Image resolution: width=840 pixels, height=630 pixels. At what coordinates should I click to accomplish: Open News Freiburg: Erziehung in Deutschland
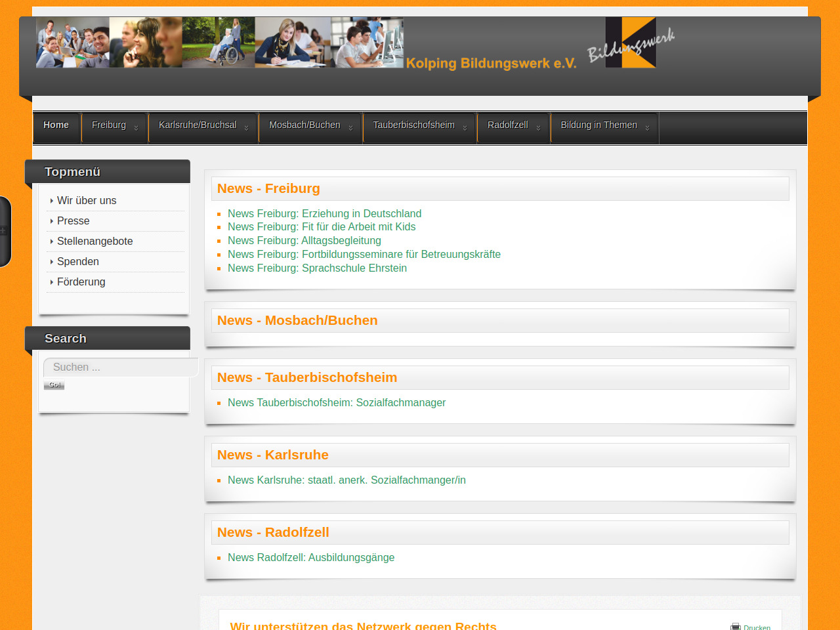pos(324,214)
